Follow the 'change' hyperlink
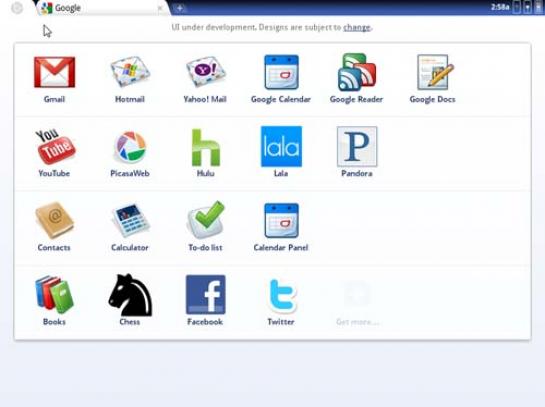This screenshot has width=545, height=407. click(357, 27)
